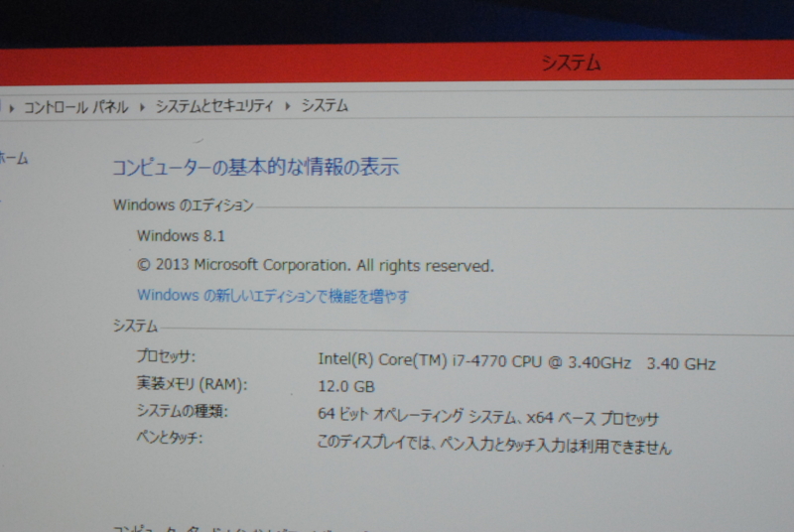Click the コンピューターの基本的な情報の表示 heading

point(255,167)
